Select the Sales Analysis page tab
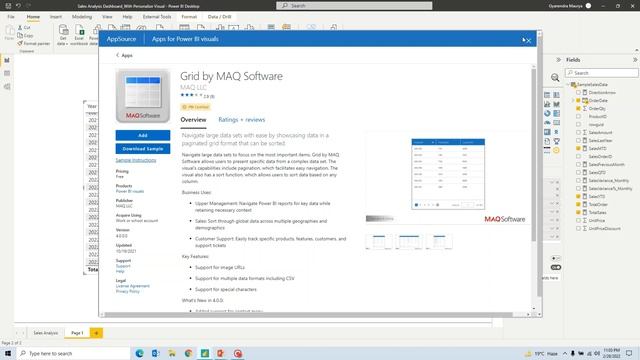 pos(46,333)
